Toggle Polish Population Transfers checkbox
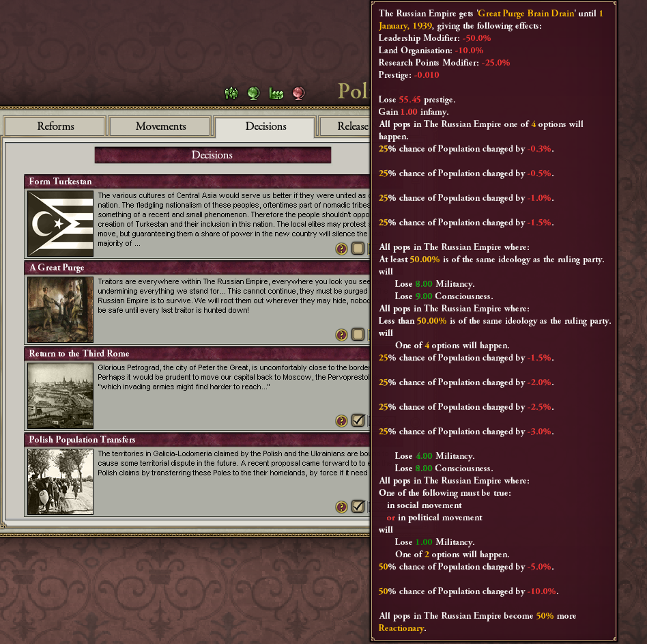This screenshot has height=644, width=647. 358,506
